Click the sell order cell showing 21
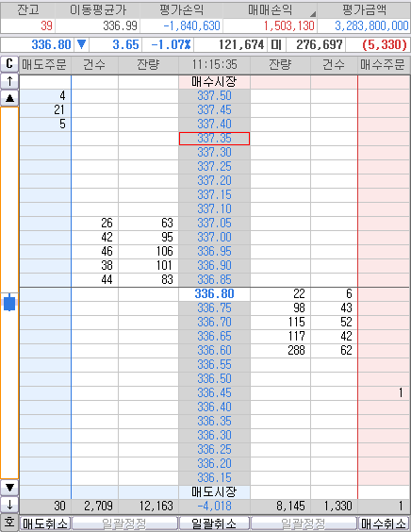The width and height of the screenshot is (411, 532). 45,110
